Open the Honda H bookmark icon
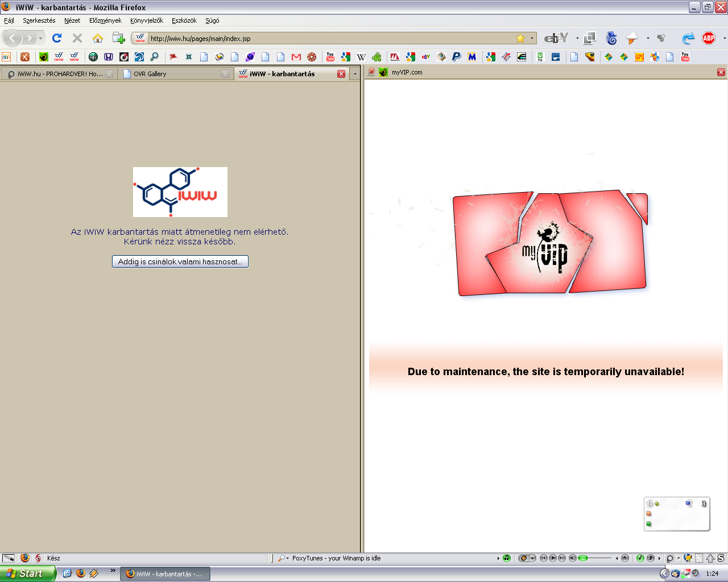This screenshot has width=728, height=582. [109, 57]
